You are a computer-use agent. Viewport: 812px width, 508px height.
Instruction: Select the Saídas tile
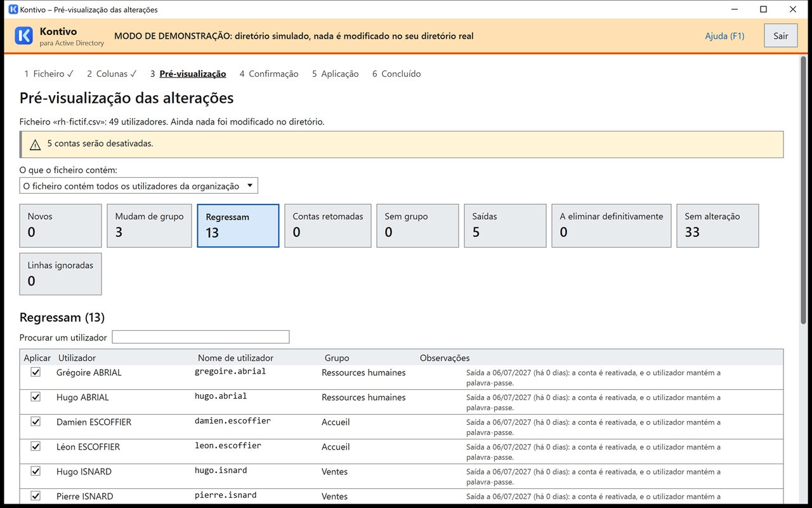(x=505, y=225)
